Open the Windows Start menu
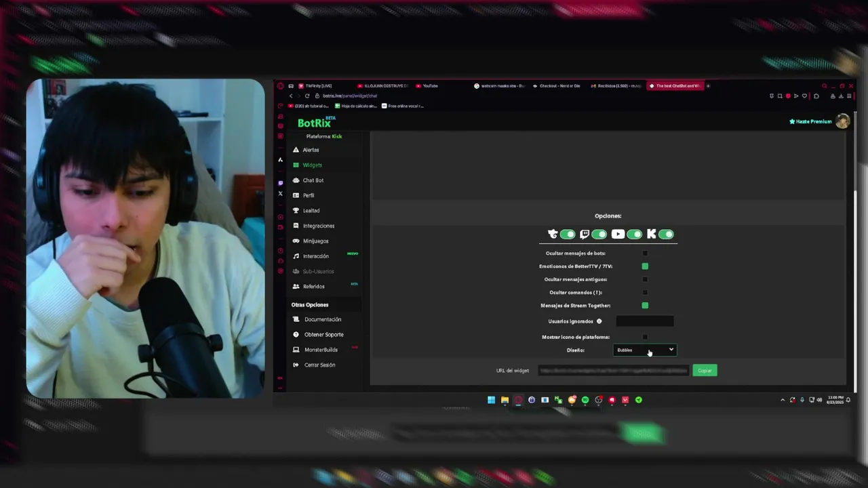The width and height of the screenshot is (868, 488). [x=491, y=400]
